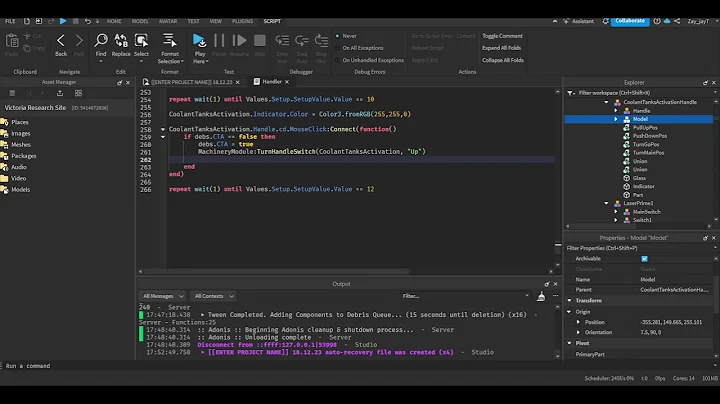Click the Collaborate button
This screenshot has width=720, height=404.
click(630, 21)
